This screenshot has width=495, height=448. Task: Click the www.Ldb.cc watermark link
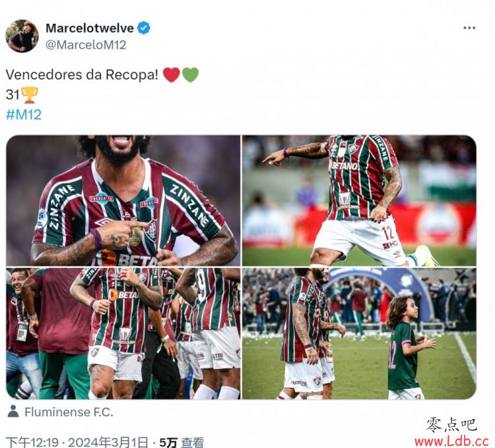[x=451, y=441]
